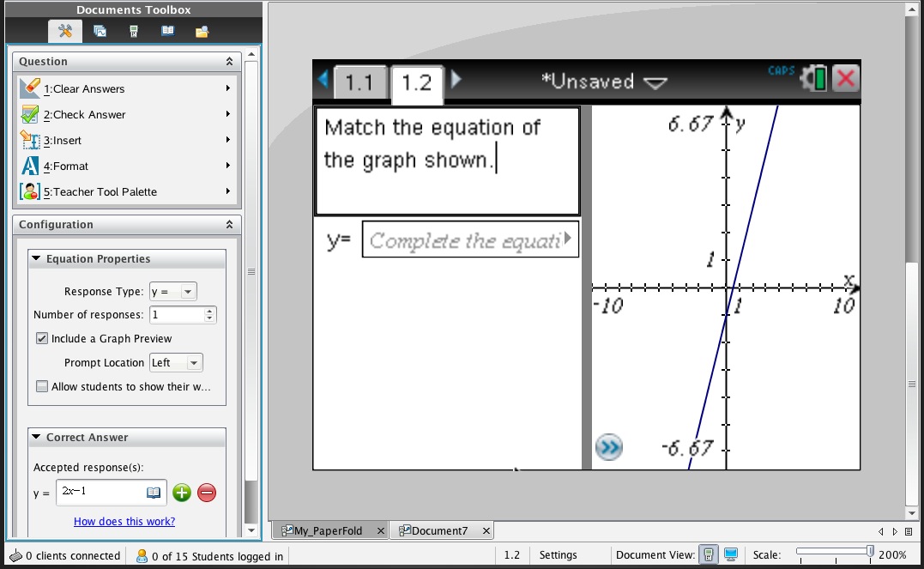Click green plus to add accepted response
Image resolution: width=924 pixels, height=569 pixels.
pyautogui.click(x=181, y=493)
